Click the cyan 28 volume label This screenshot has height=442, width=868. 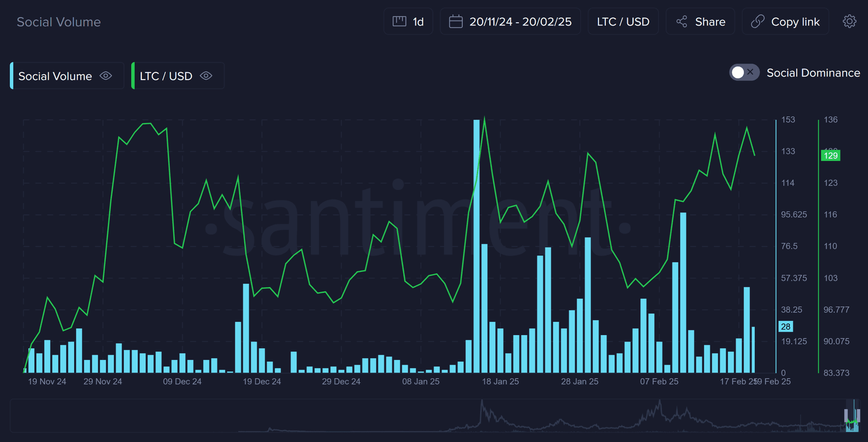click(785, 326)
